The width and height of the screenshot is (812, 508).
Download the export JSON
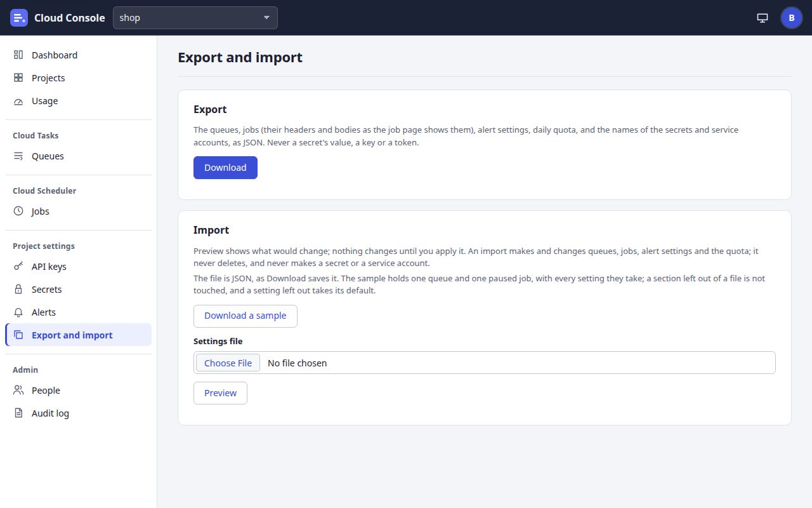(225, 168)
